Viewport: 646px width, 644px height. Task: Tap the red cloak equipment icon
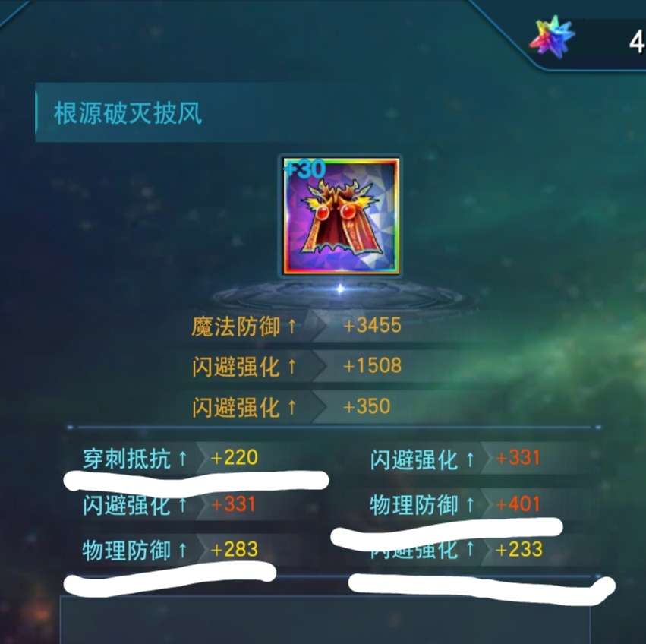pyautogui.click(x=340, y=216)
